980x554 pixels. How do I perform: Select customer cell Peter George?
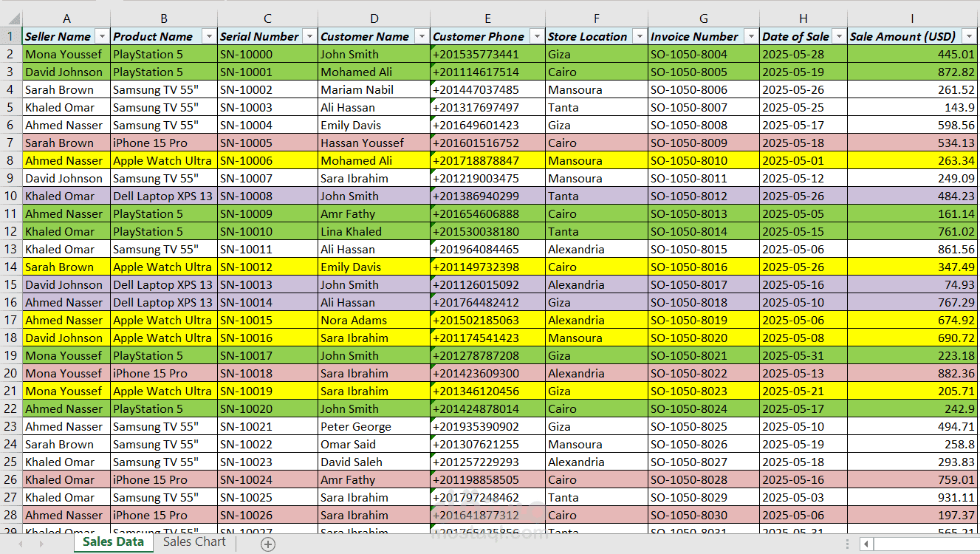374,426
